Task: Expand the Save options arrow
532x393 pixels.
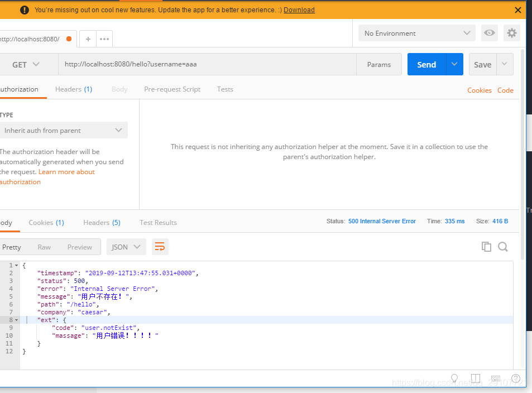Action: point(505,65)
